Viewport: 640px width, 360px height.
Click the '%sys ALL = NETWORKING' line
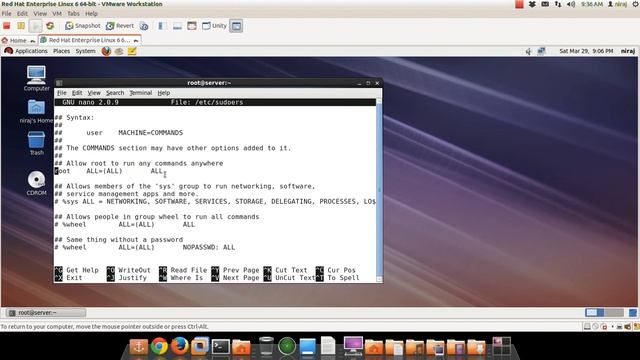click(215, 202)
